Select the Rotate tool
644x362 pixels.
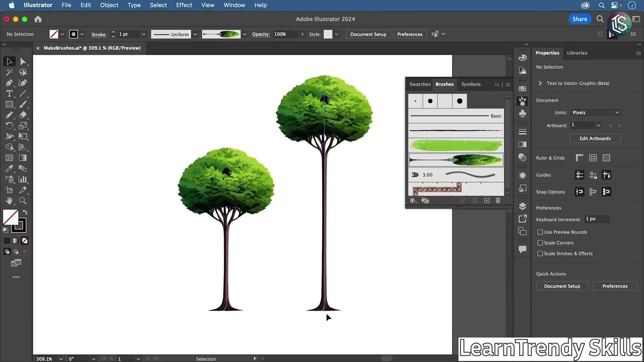point(9,126)
